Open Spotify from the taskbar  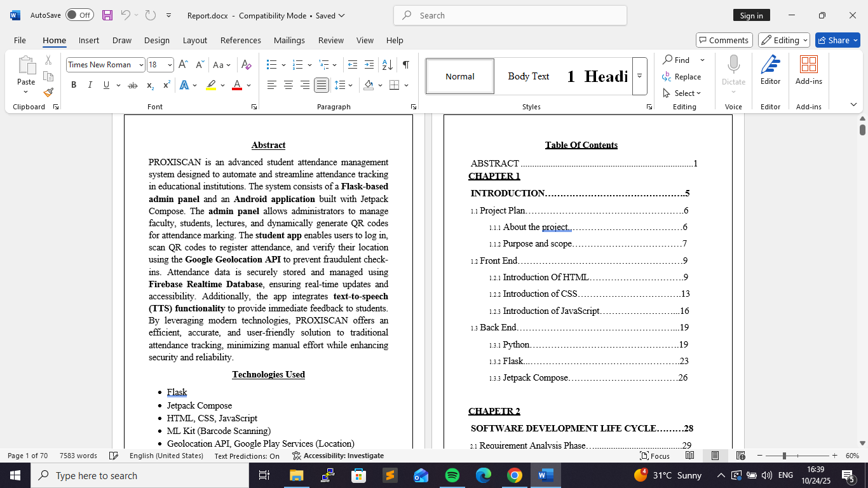[x=452, y=475]
